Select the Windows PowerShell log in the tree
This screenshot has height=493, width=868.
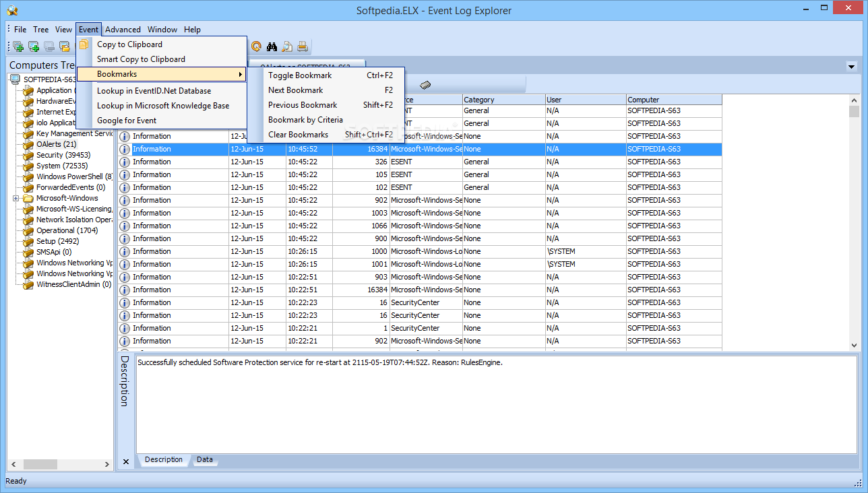coord(74,176)
